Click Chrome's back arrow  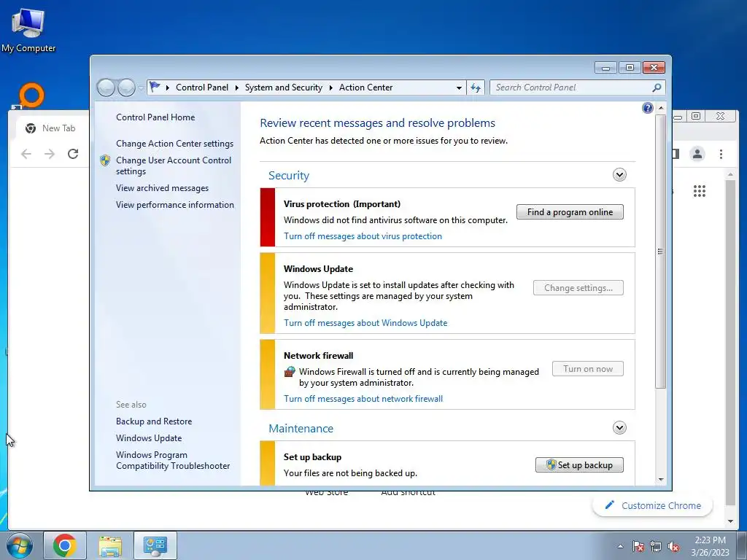[26, 154]
